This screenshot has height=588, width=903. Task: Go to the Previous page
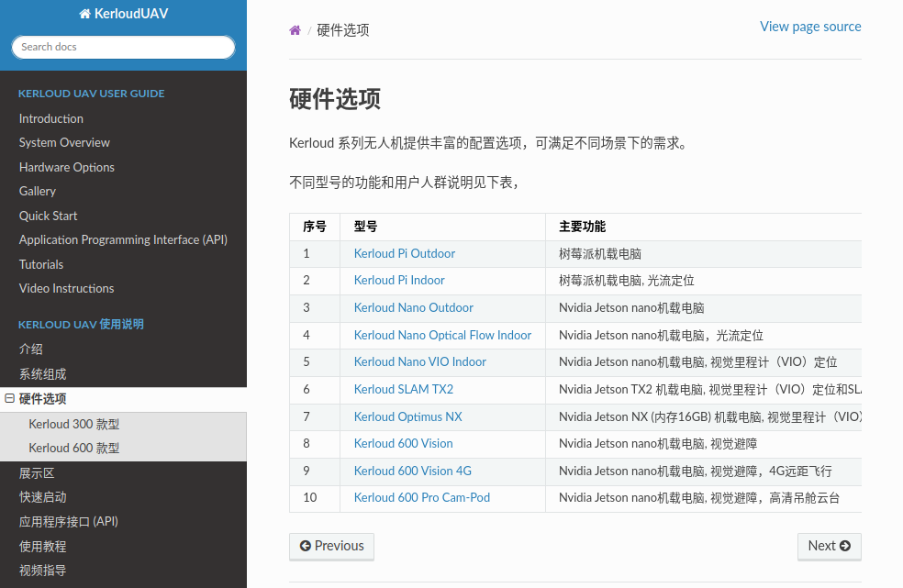click(331, 546)
